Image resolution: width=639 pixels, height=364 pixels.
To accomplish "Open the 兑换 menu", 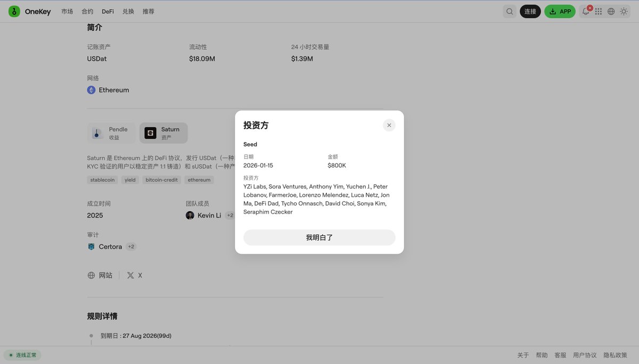I will [x=128, y=11].
